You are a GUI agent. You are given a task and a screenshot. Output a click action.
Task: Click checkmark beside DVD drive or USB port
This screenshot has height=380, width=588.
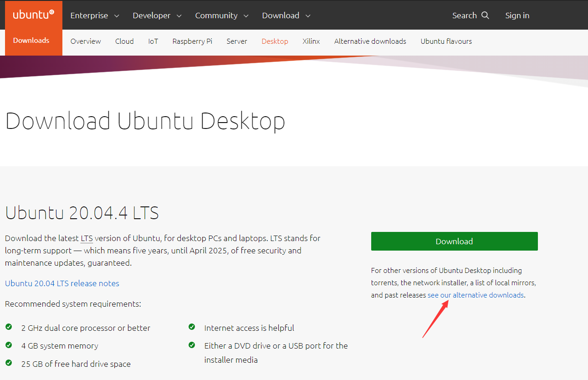(192, 345)
